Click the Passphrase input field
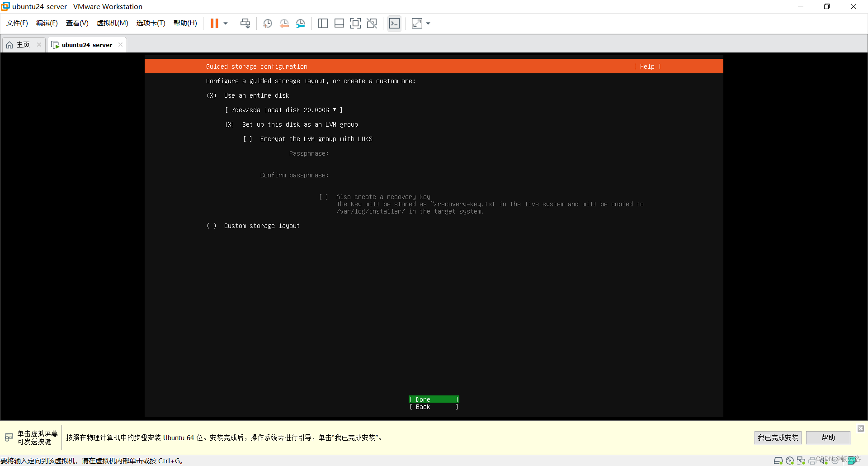This screenshot has width=868, height=466. [x=488, y=153]
